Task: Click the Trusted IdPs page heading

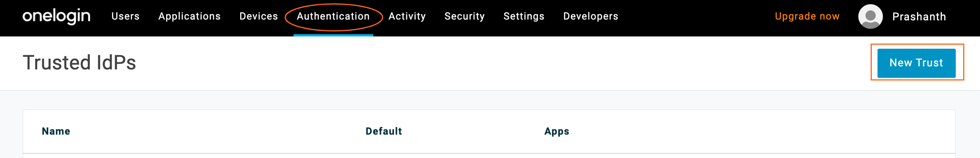Action: coord(79,63)
